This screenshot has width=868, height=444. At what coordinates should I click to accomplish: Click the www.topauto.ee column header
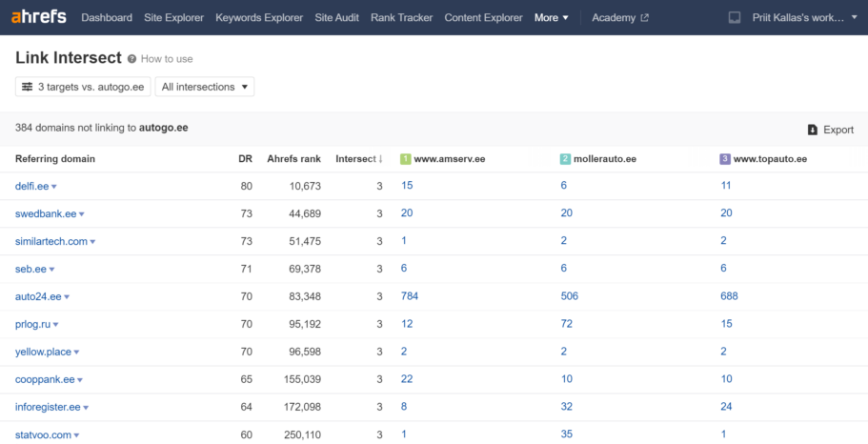coord(770,159)
